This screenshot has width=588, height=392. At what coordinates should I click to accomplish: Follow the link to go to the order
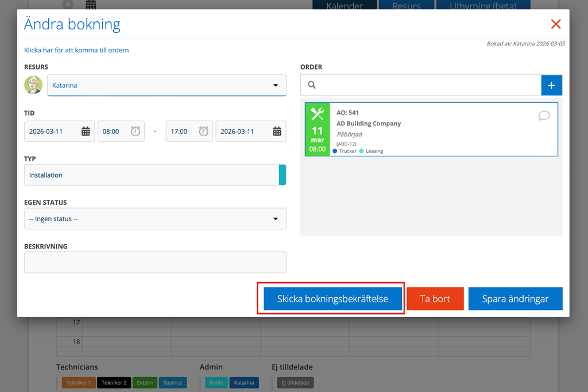[76, 50]
